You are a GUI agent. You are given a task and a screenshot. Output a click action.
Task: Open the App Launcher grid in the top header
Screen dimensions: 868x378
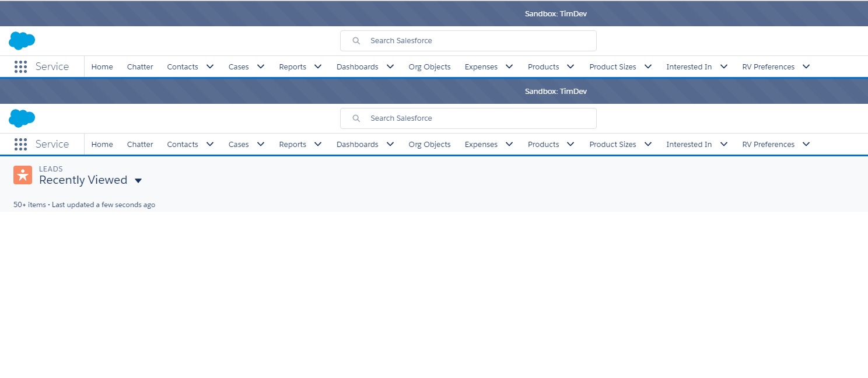20,66
